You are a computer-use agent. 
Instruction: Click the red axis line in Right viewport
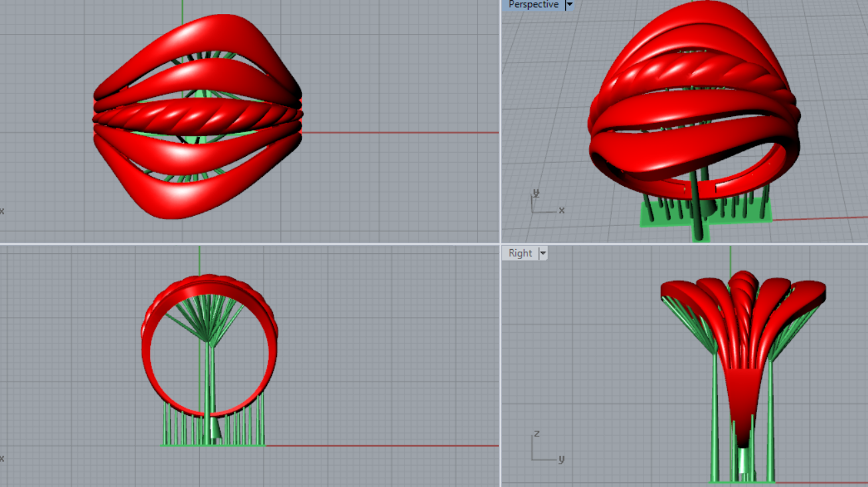pyautogui.click(x=824, y=482)
